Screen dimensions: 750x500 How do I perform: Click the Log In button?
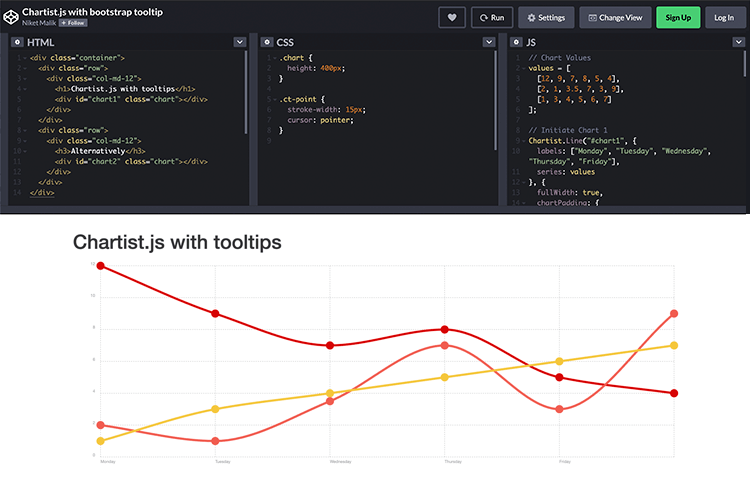coord(724,18)
